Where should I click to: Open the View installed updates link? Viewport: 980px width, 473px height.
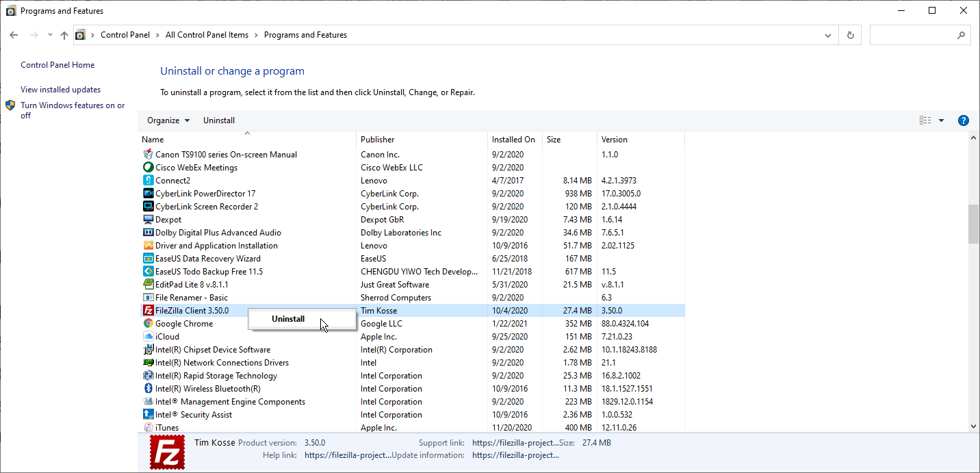tap(60, 90)
